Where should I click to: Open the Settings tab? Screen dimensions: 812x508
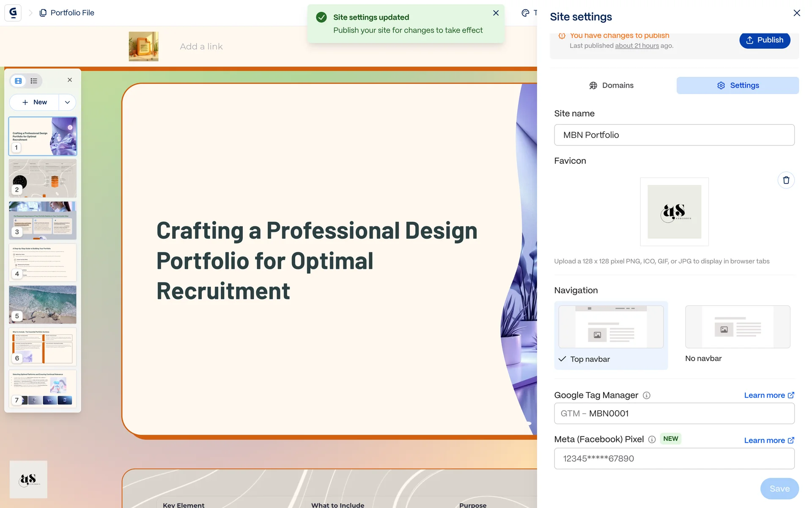(x=738, y=86)
